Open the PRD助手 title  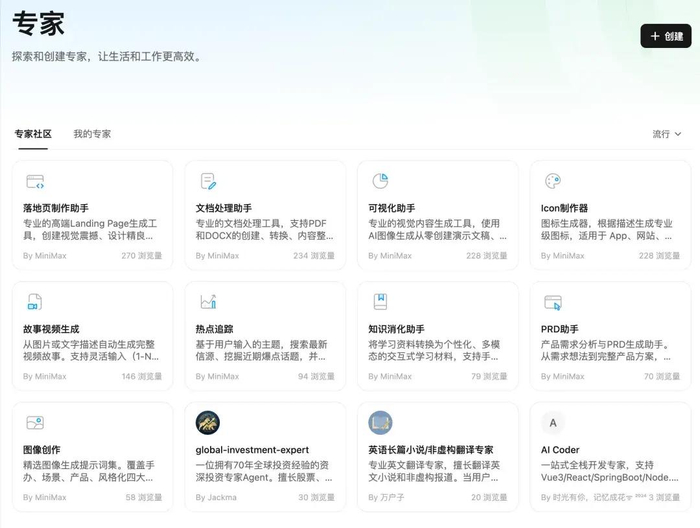[x=560, y=329]
